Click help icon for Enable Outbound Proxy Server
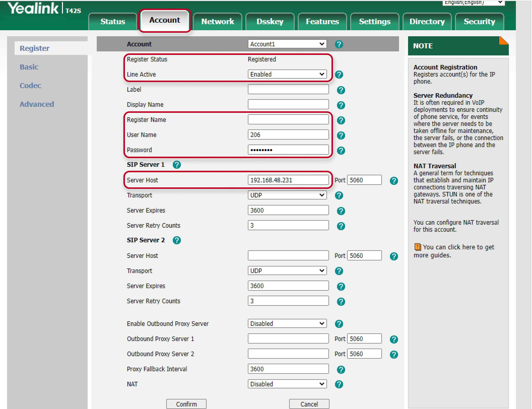 pyautogui.click(x=339, y=324)
